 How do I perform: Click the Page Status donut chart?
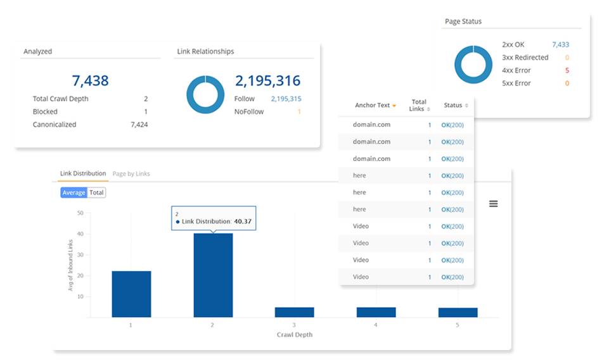pos(473,65)
